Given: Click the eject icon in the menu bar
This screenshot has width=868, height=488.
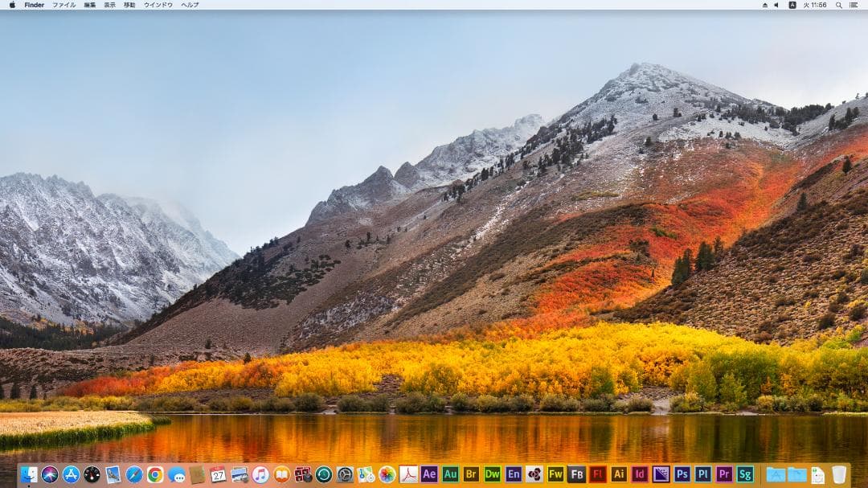Looking at the screenshot, I should pos(764,5).
